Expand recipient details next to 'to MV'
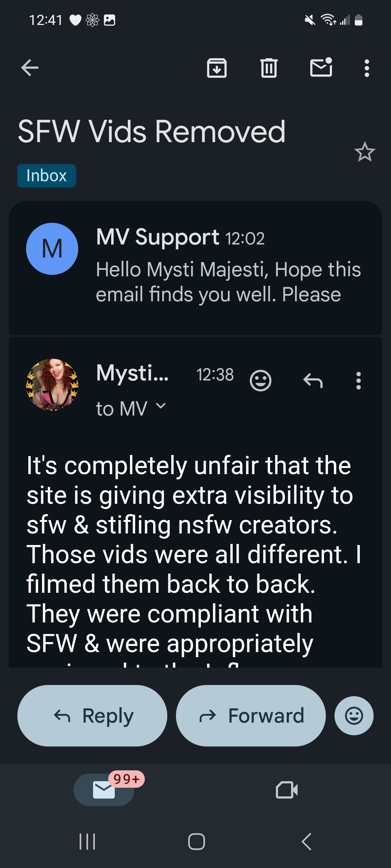The image size is (391, 868). [161, 406]
